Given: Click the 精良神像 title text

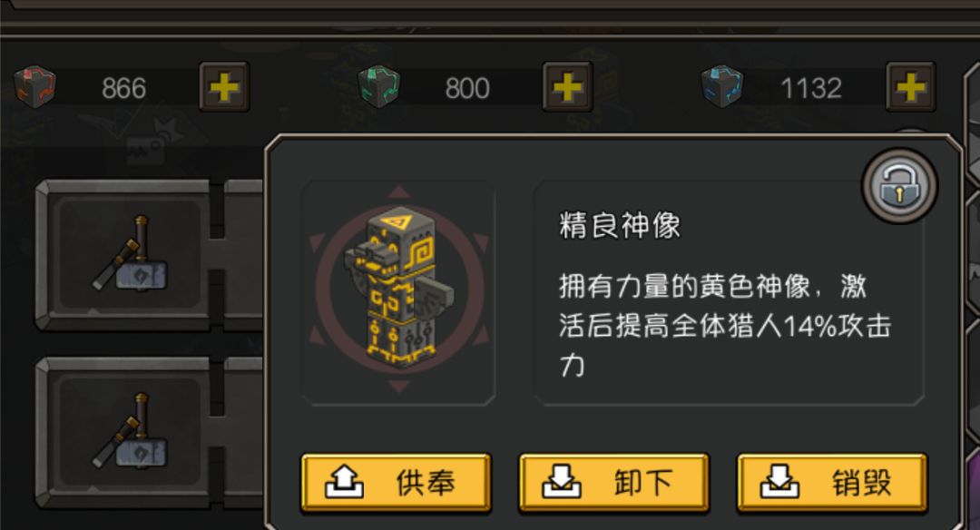Looking at the screenshot, I should 620,226.
